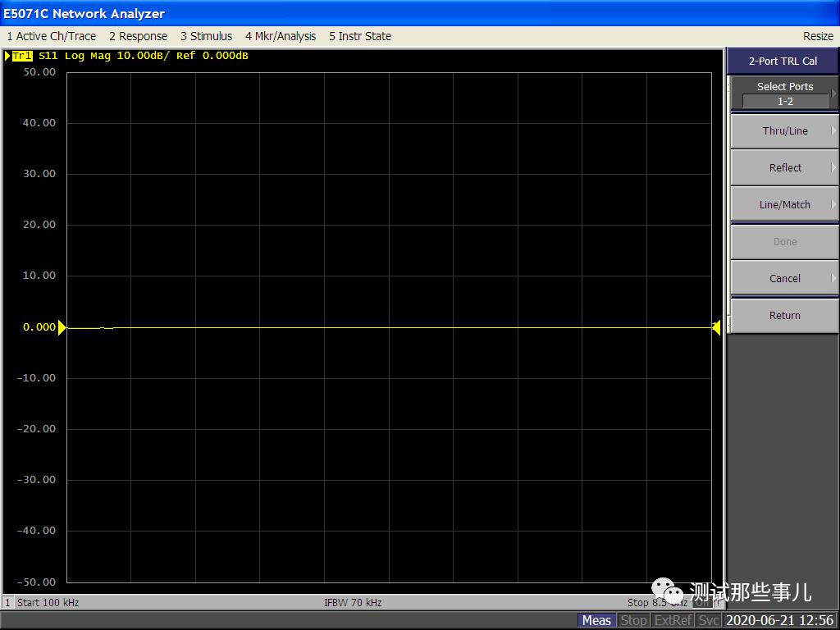Click channel 1 number box in stimulus bar
The image size is (840, 630).
coord(8,603)
